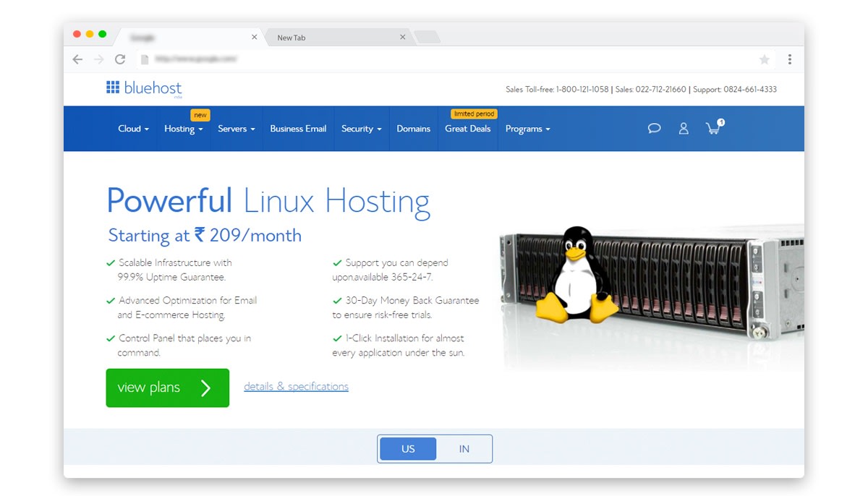868x496 pixels.
Task: Click the bluehost logo
Action: coord(144,89)
